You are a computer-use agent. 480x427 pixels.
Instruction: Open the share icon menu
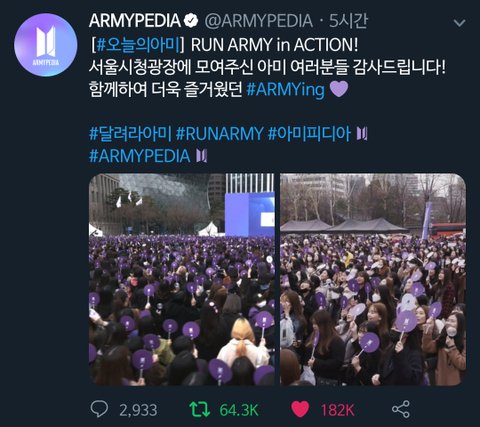point(401,409)
